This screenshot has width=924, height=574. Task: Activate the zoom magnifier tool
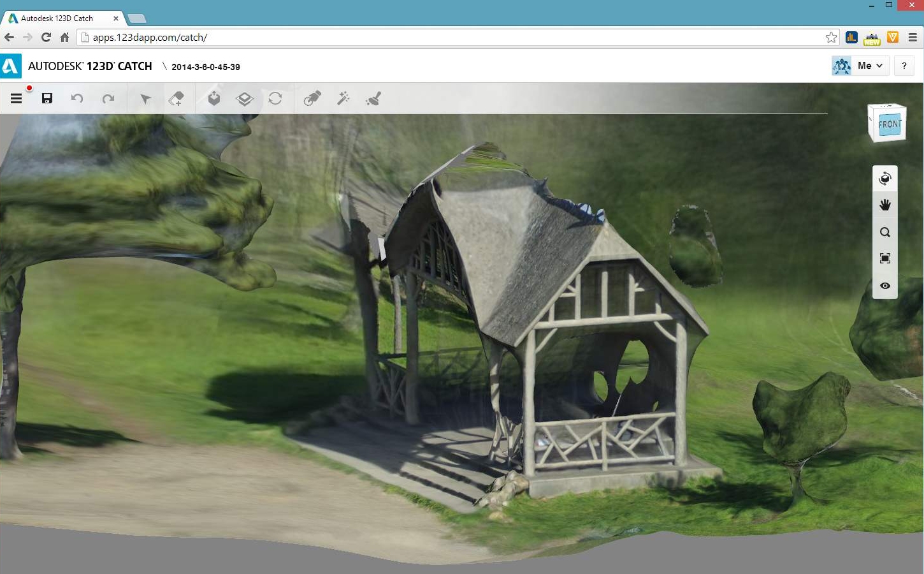[x=885, y=232]
